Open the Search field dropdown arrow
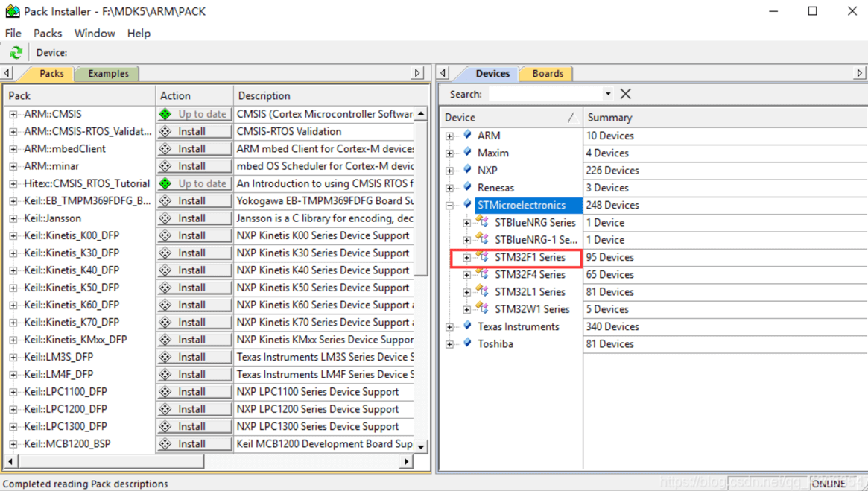 click(608, 94)
